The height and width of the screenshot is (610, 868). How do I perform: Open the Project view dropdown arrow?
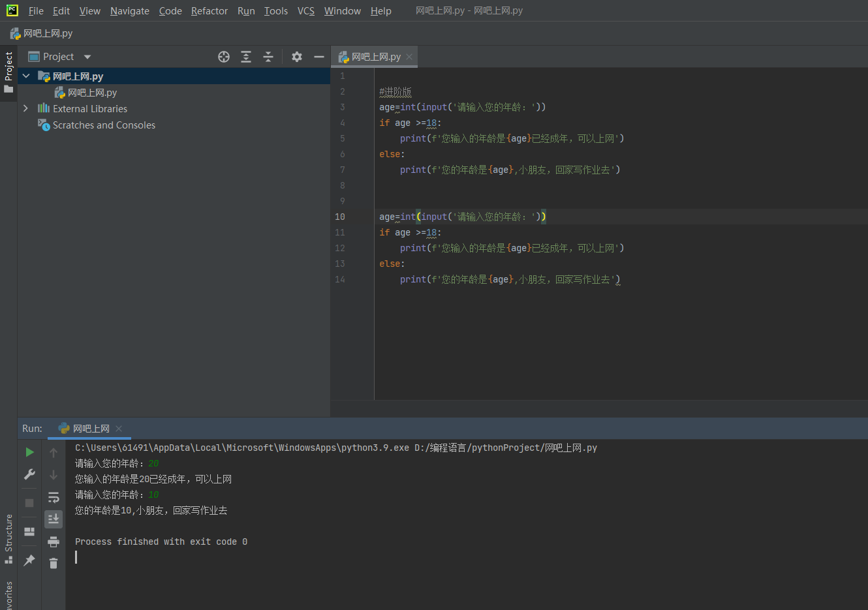click(87, 57)
